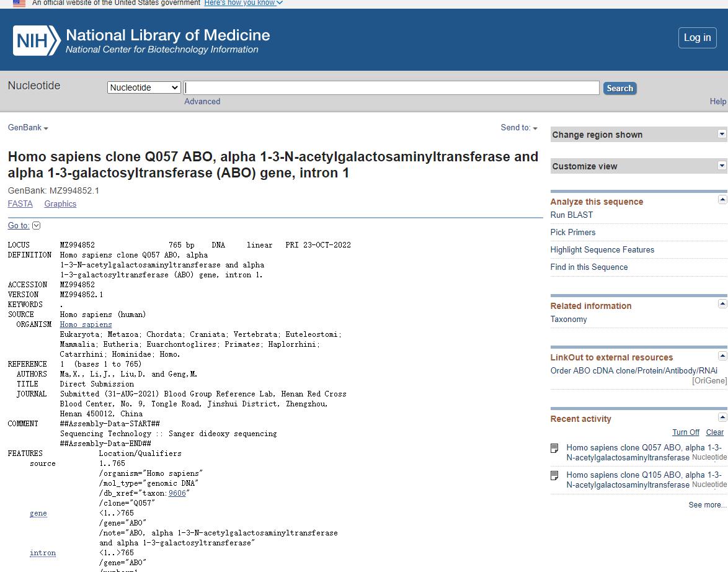Click the NIH logo icon

[37, 40]
